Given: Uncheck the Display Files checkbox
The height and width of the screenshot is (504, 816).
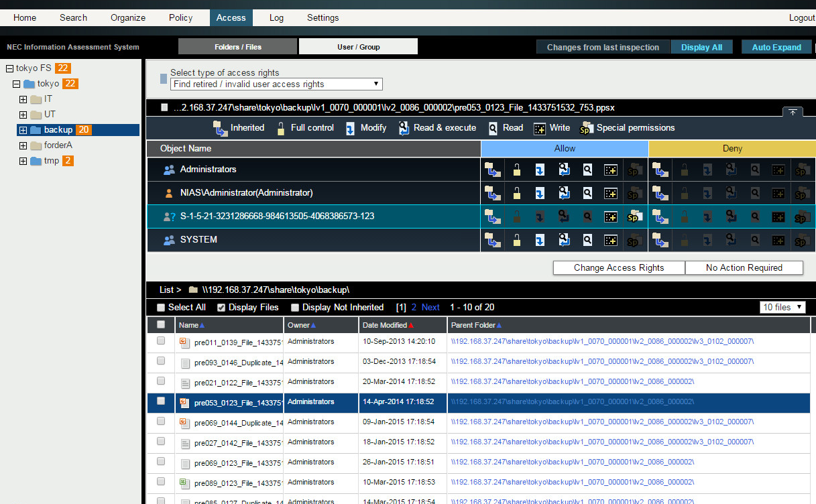Looking at the screenshot, I should pos(221,308).
